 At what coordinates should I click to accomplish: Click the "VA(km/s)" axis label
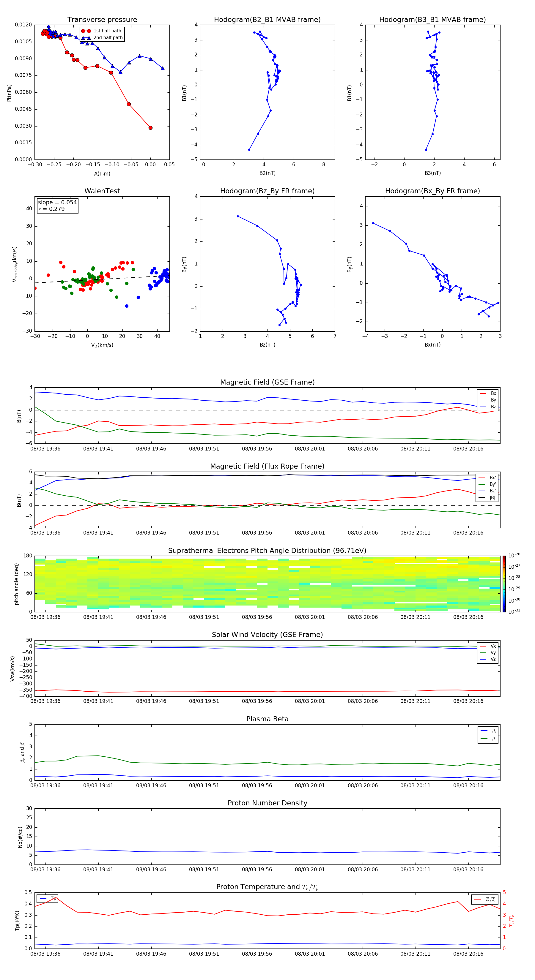(102, 345)
